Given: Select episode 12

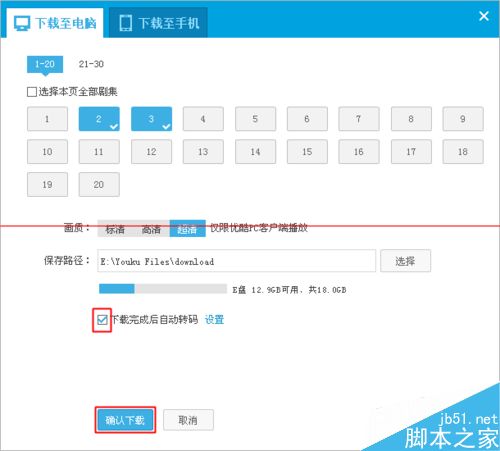Looking at the screenshot, I should tap(151, 152).
